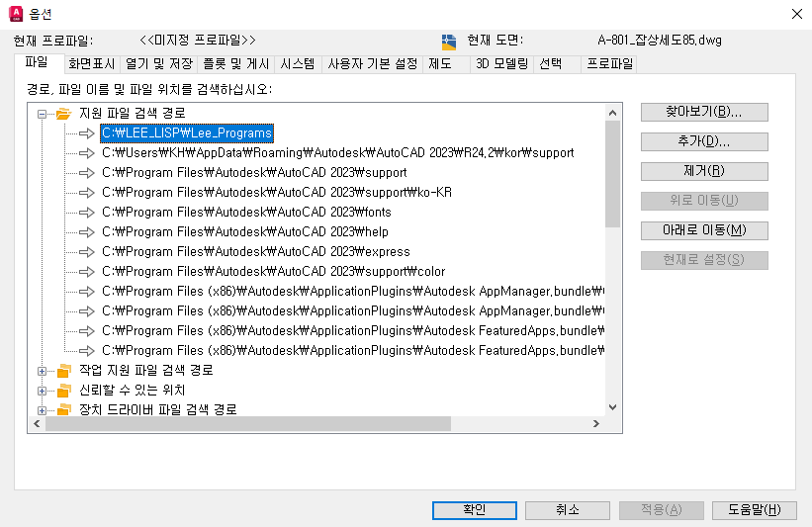Click arrow icon beside AutoCAD 2023\express path
812x527 pixels.
(86, 252)
